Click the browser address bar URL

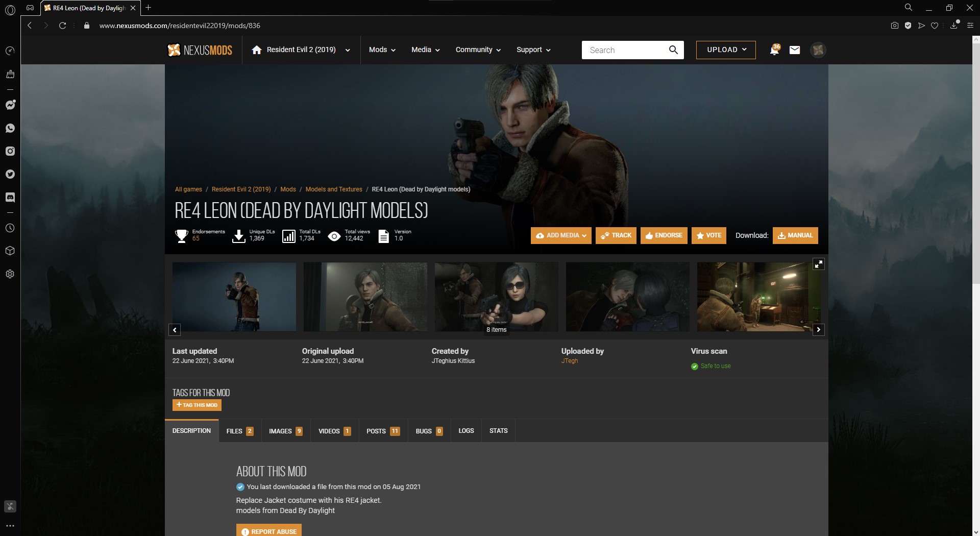click(x=180, y=26)
